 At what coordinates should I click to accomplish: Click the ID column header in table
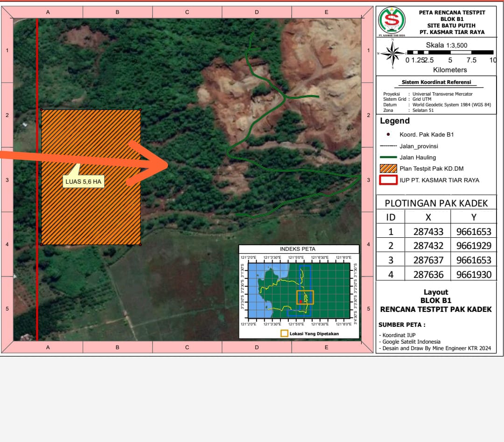[x=391, y=217]
